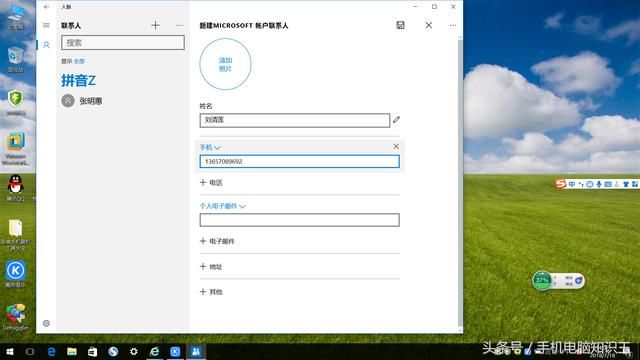The width and height of the screenshot is (640, 360).
Task: Open settings gear in People sidebar
Action: click(x=47, y=323)
